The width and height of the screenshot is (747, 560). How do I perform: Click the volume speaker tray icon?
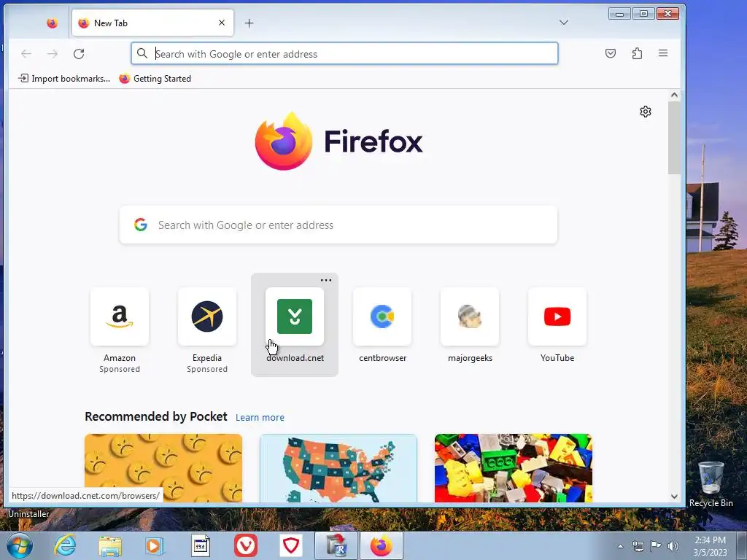click(673, 546)
